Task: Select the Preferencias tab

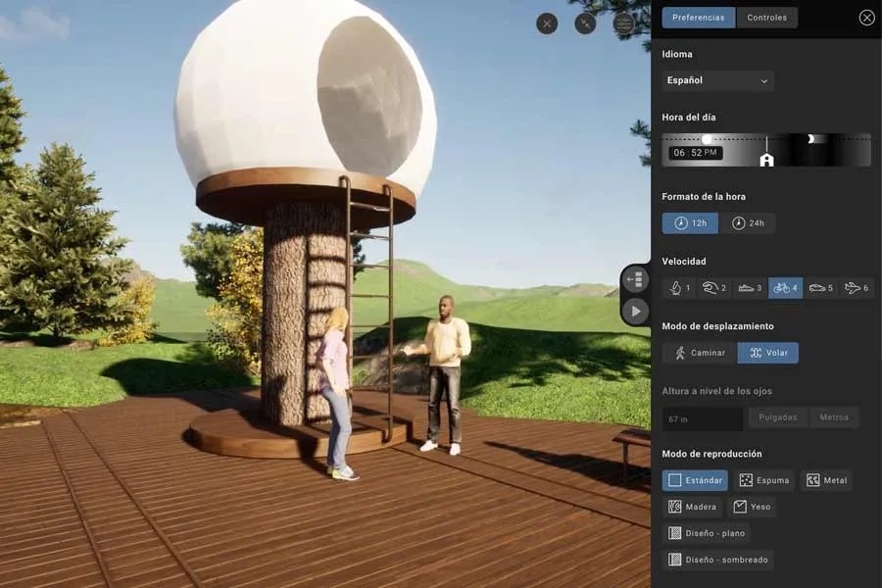Action: (698, 17)
